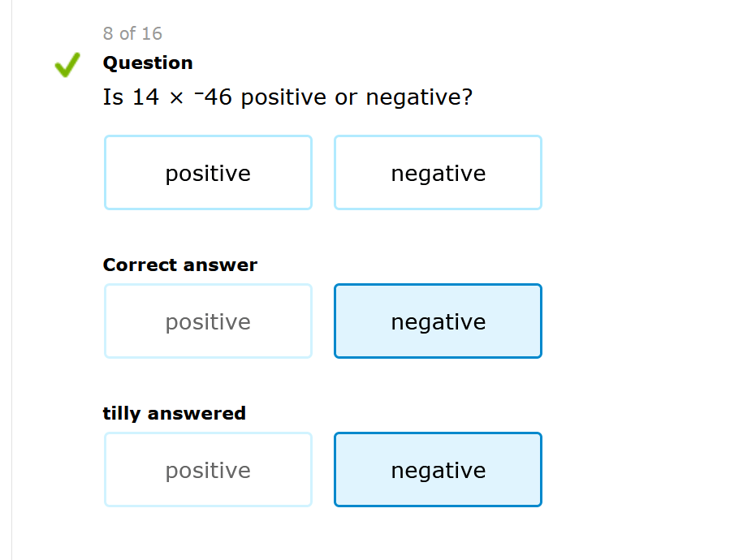
Task: Click the bold Question heading
Action: click(x=148, y=62)
